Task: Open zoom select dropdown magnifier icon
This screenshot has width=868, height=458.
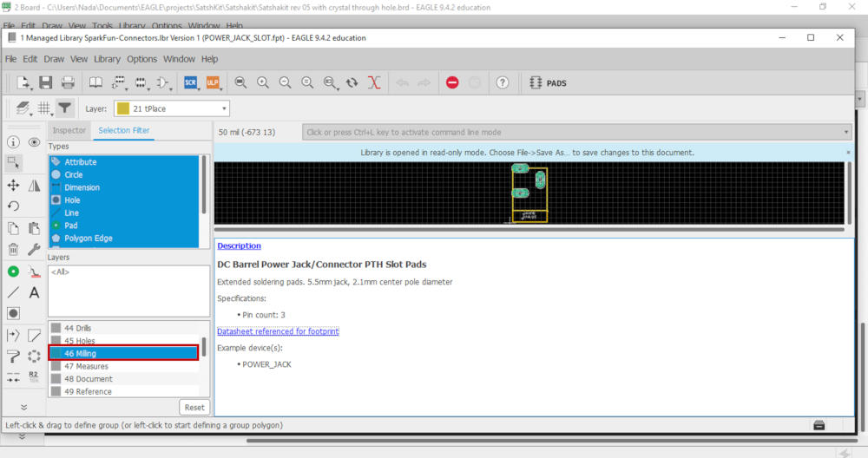Action: [x=330, y=83]
